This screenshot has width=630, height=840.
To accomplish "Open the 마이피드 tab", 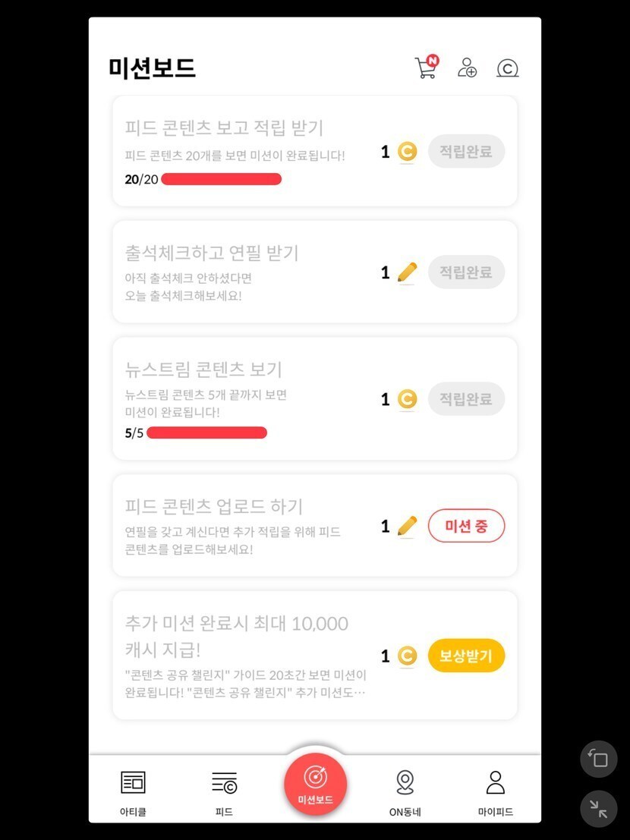I will (496, 791).
